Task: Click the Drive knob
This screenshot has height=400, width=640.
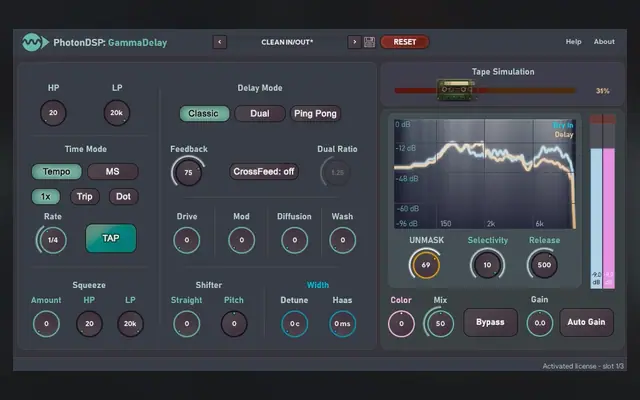Action: pos(187,240)
